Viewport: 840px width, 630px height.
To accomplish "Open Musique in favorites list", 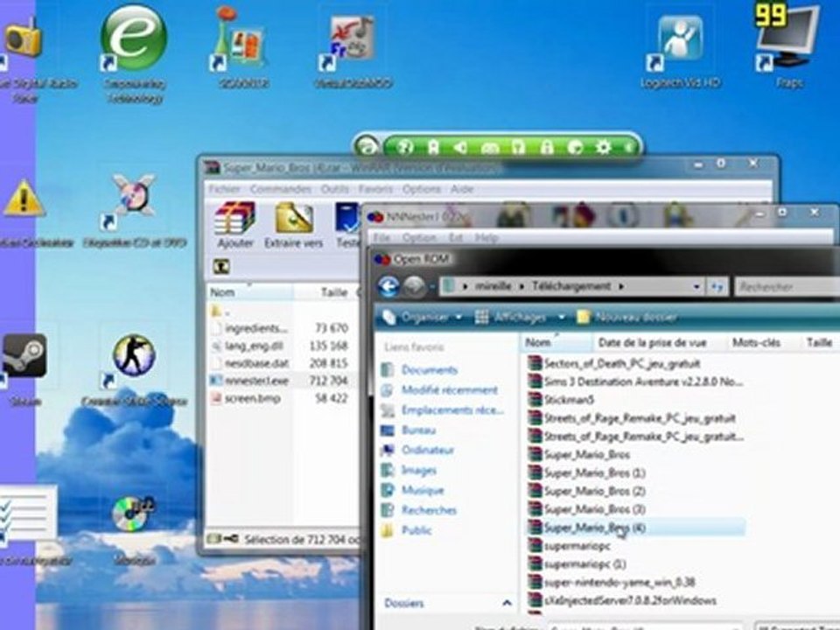I will pos(423,490).
